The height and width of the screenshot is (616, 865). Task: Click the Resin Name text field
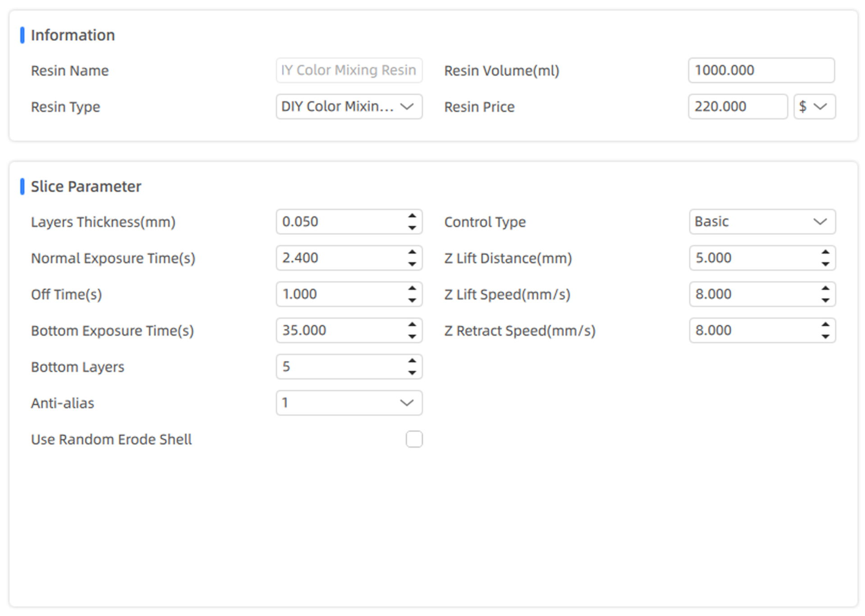point(349,70)
